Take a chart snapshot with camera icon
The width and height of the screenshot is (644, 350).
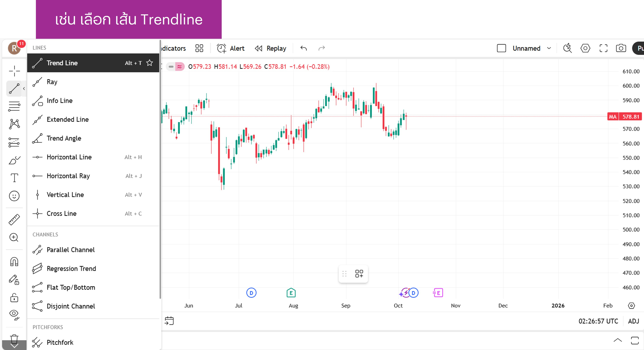click(x=621, y=48)
